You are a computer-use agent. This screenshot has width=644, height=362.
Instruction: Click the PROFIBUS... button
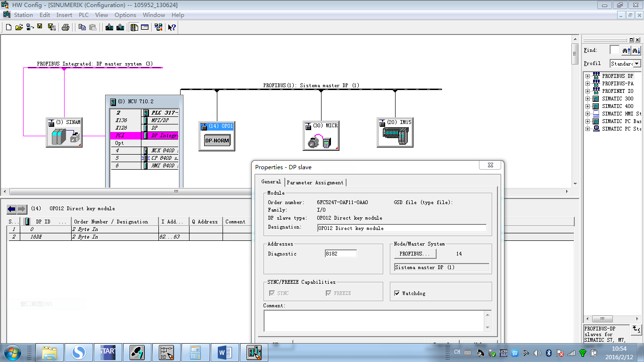pos(415,254)
